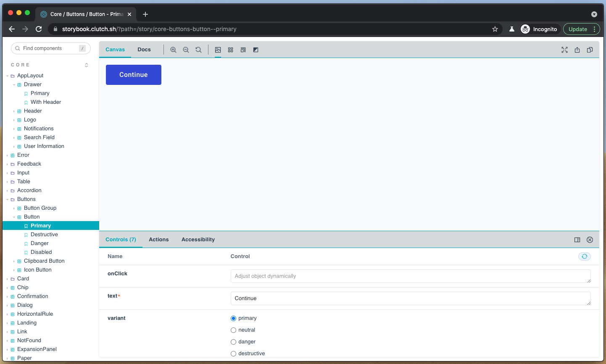Open the Destructive story
Image resolution: width=606 pixels, height=364 pixels.
(44, 235)
